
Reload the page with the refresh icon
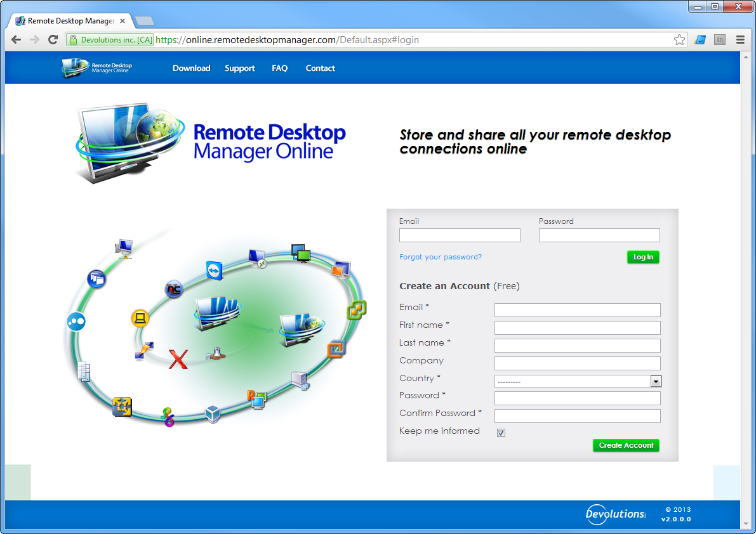coord(53,40)
